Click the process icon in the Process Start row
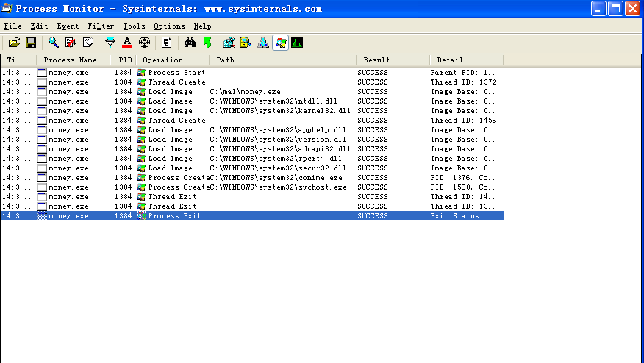The width and height of the screenshot is (644, 363). 43,73
